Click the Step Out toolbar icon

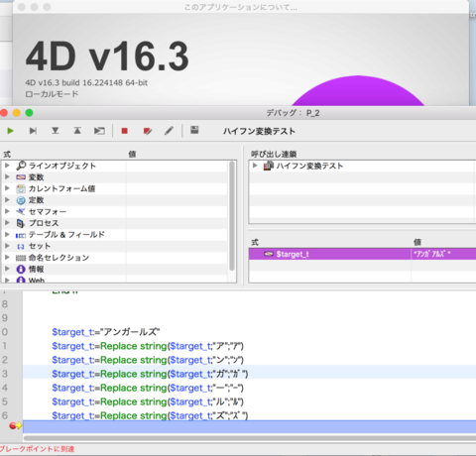click(x=77, y=131)
